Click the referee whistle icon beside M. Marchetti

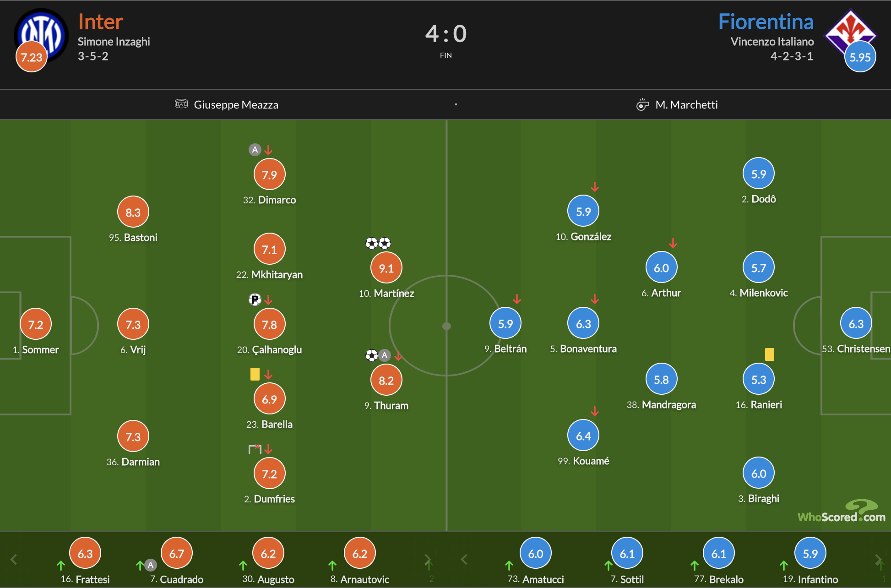tap(643, 104)
